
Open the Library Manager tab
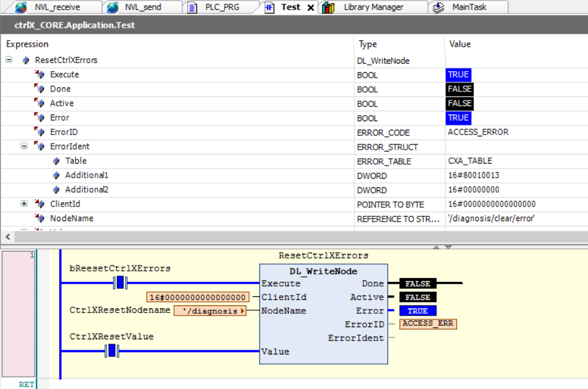point(373,7)
